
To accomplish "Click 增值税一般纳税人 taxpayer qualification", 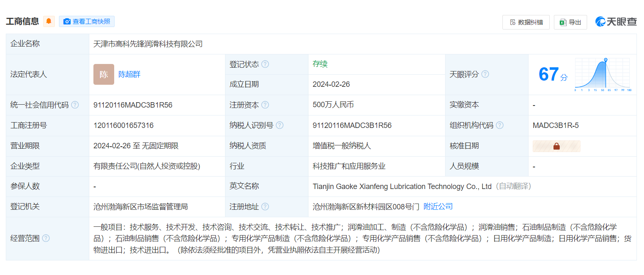I will point(342,146).
